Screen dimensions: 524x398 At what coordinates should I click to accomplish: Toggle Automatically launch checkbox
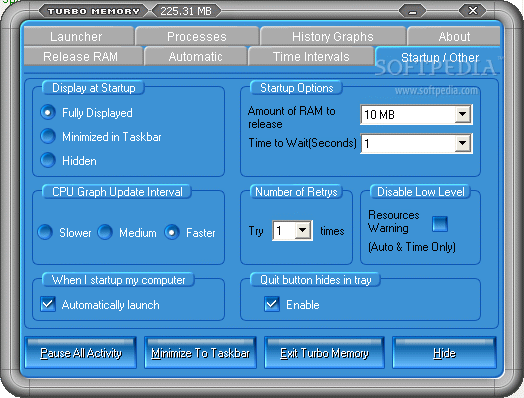tap(48, 304)
